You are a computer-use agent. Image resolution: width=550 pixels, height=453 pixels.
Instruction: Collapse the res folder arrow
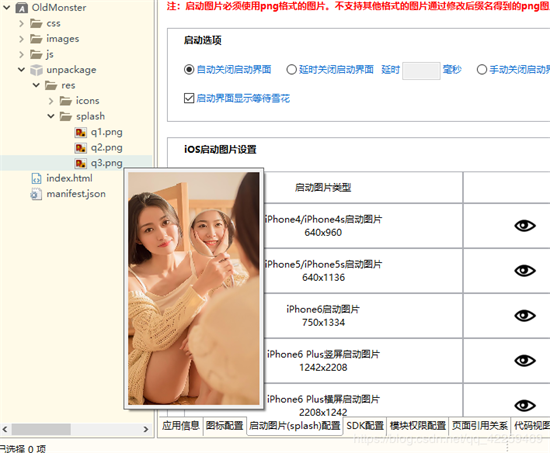pyautogui.click(x=36, y=85)
